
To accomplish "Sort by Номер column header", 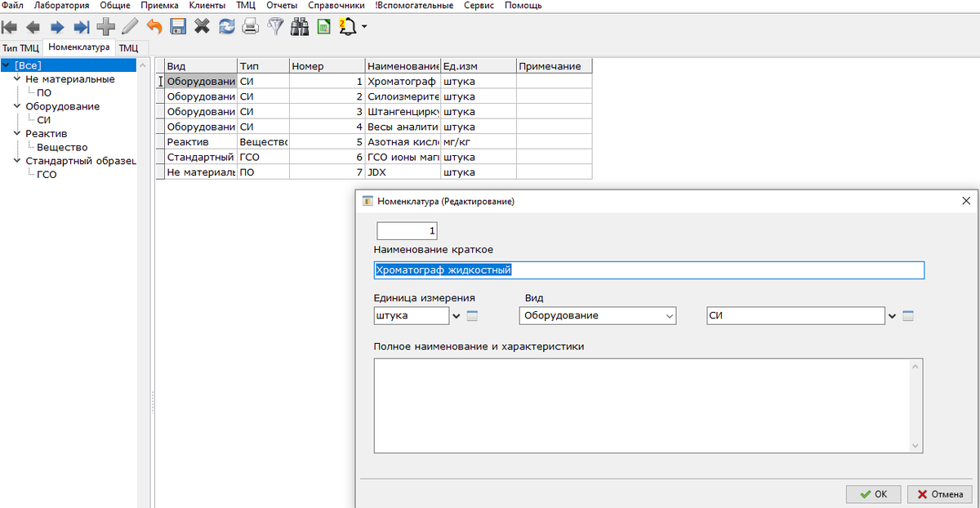I will click(x=327, y=66).
